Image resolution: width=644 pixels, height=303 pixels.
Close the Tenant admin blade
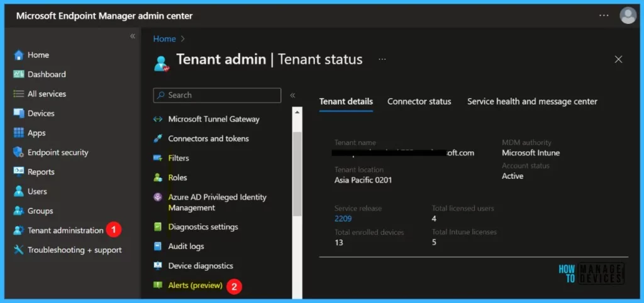(x=618, y=60)
